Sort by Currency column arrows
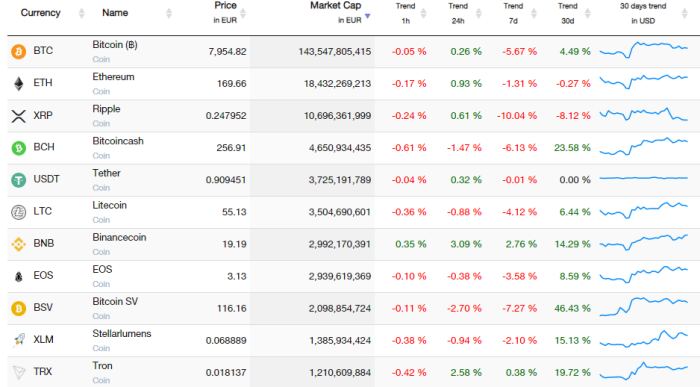 click(81, 13)
